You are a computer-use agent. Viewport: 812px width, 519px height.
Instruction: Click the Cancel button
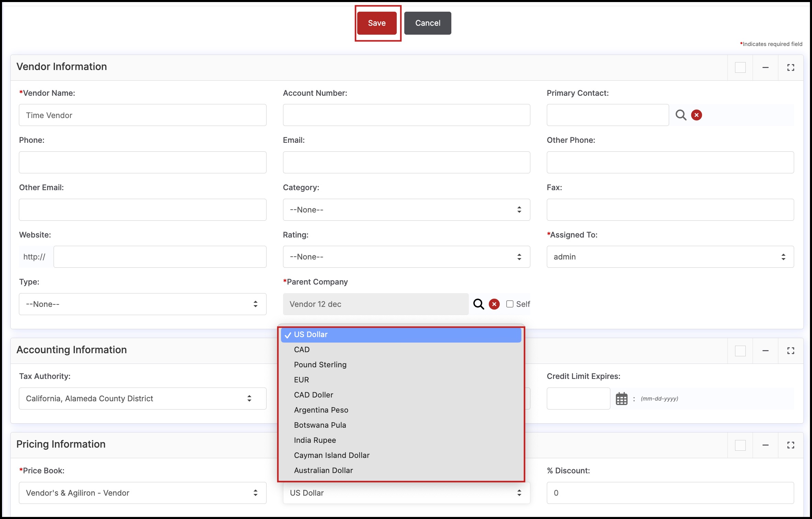tap(427, 23)
